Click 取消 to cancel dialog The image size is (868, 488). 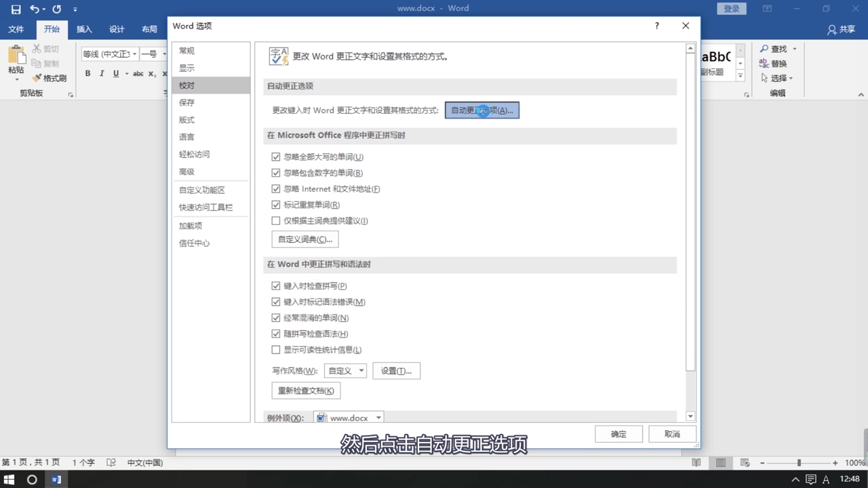click(x=672, y=434)
